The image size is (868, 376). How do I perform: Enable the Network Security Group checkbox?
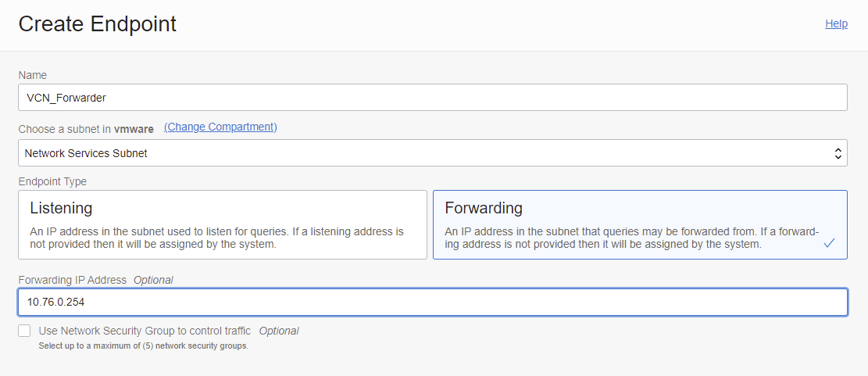tap(24, 331)
